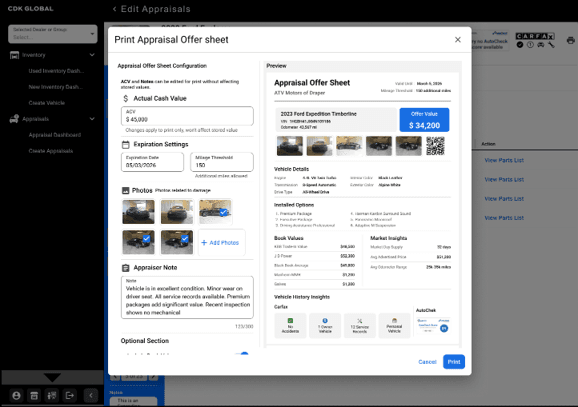Click the Inventory car icon in sidebar
The height and width of the screenshot is (407, 578).
14,55
